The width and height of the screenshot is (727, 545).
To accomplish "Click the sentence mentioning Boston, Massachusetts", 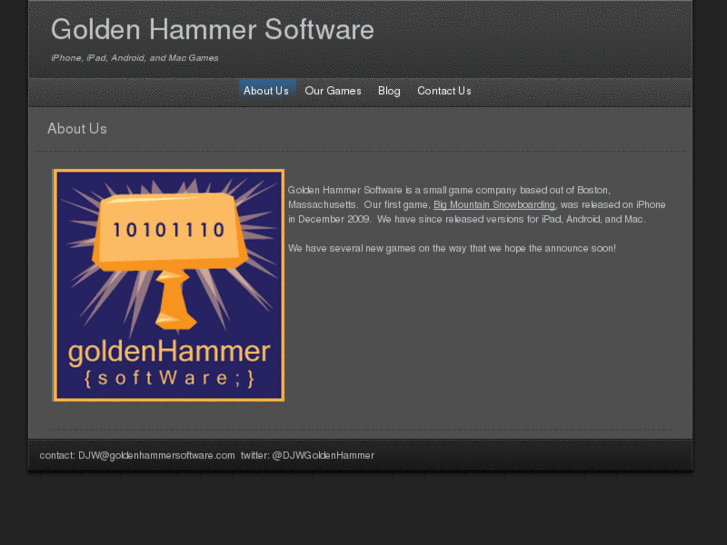I will [449, 197].
